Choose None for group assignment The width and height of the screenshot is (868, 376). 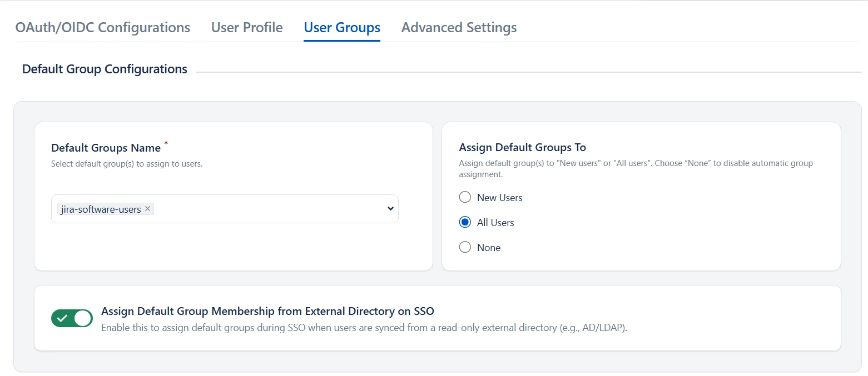pos(465,247)
